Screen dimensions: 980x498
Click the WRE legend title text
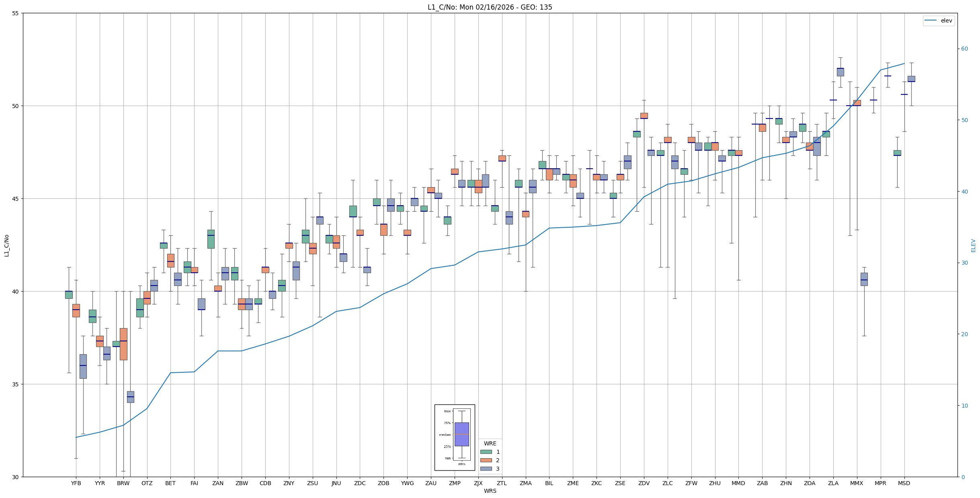click(x=490, y=443)
